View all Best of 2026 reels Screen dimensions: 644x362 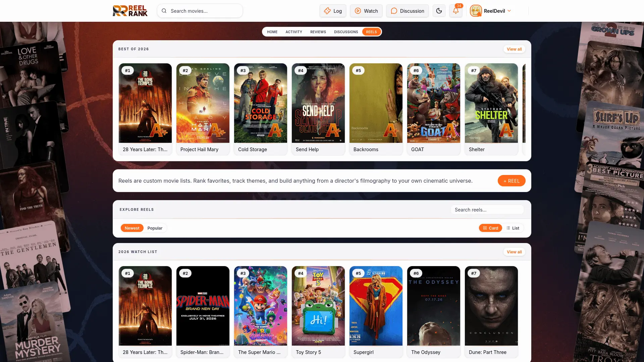pos(514,49)
